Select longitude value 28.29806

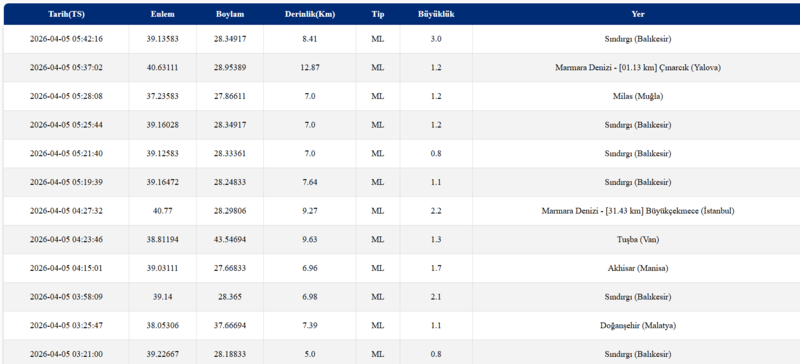coord(230,210)
